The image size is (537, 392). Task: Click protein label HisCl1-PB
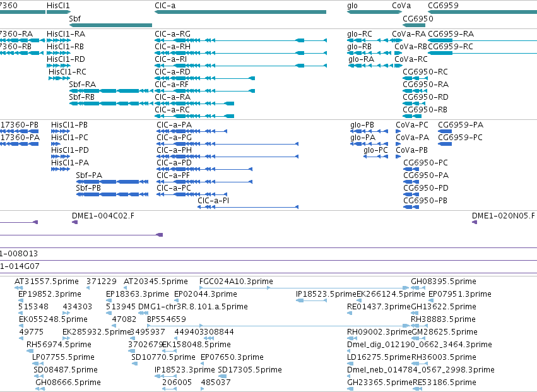[69, 125]
